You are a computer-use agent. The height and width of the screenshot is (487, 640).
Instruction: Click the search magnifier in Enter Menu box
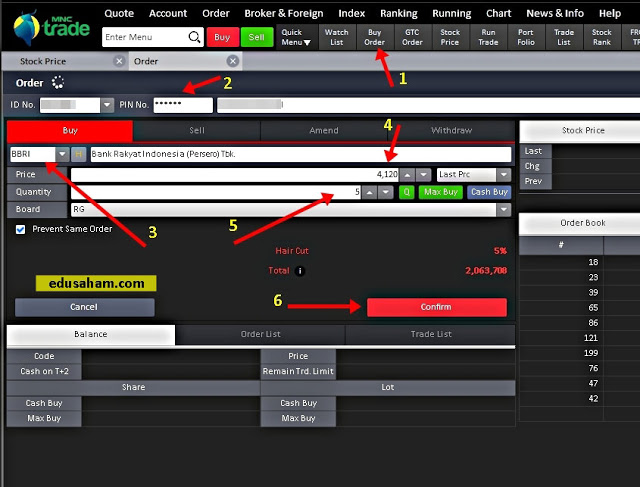194,37
